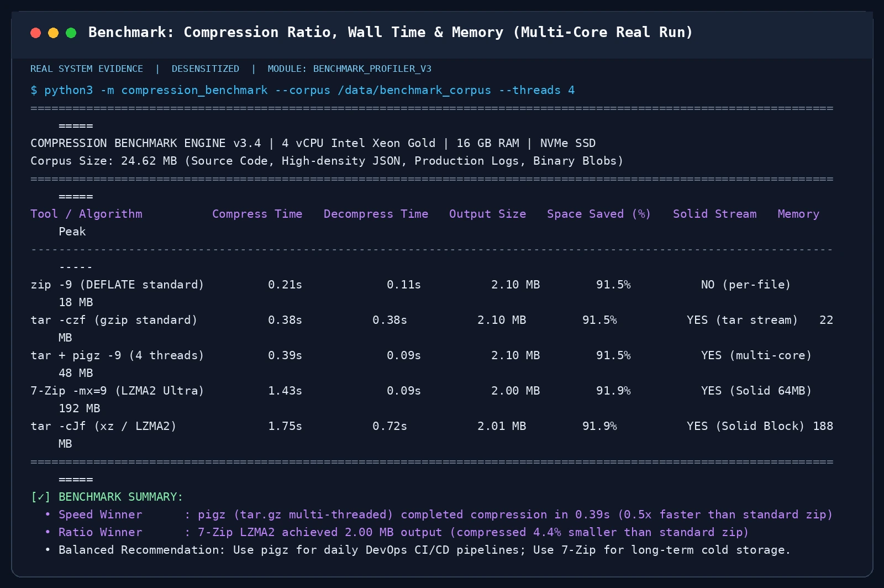Click the pigz row compress time "0.39s"

pos(285,355)
